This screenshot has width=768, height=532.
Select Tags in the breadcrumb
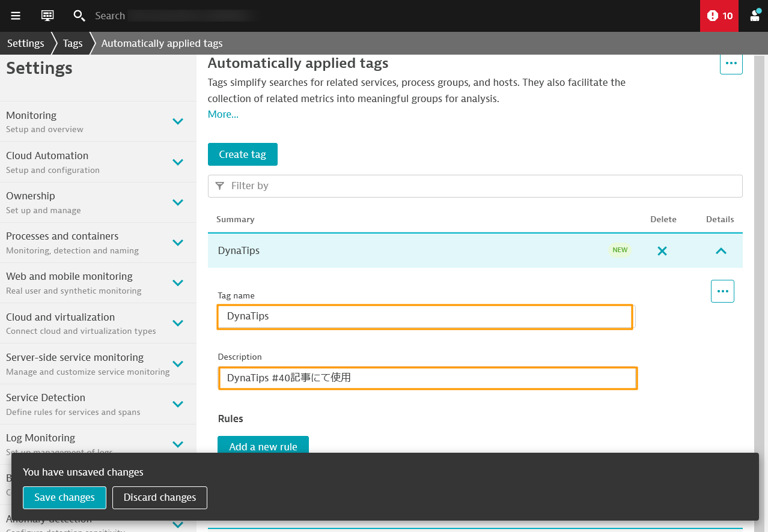(72, 43)
